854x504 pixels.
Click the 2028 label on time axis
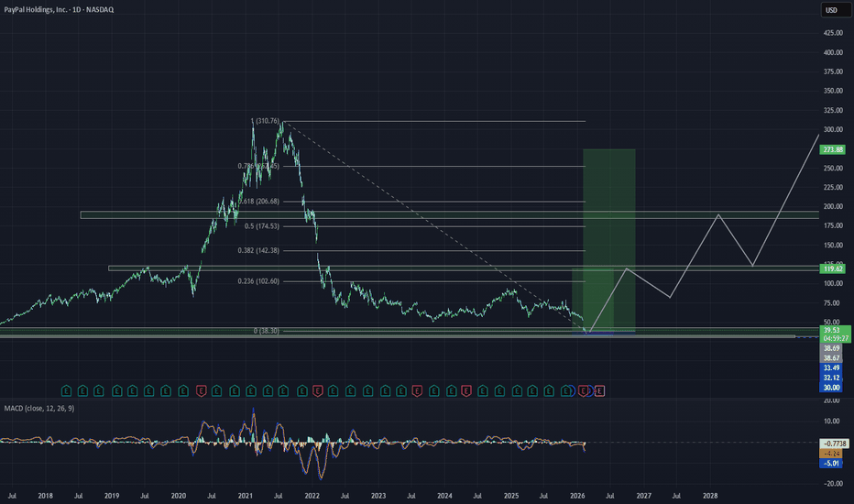(710, 496)
